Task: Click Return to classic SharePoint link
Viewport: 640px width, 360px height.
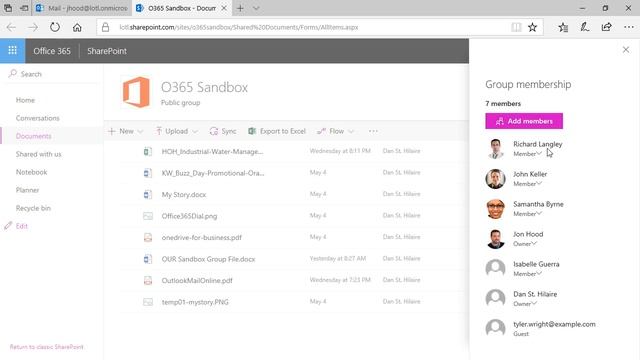Action: point(47,347)
